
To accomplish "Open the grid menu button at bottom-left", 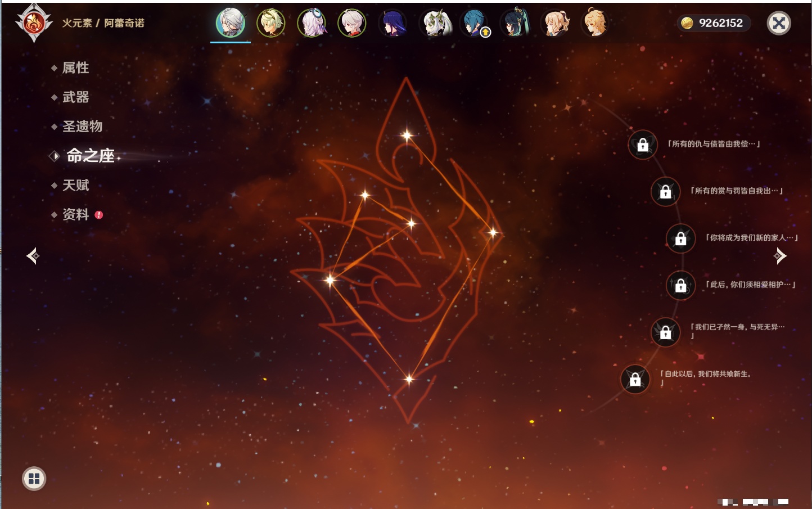I will (34, 479).
